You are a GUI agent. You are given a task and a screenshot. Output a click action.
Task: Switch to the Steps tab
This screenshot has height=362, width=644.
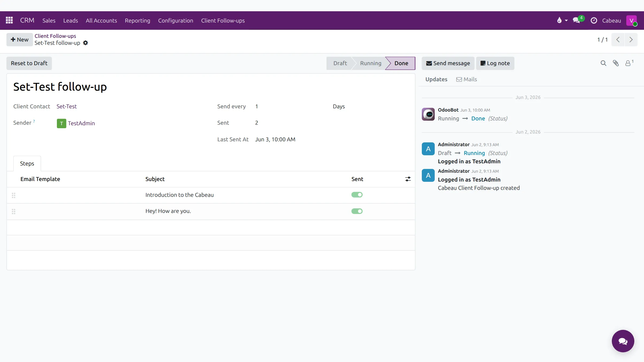click(27, 163)
